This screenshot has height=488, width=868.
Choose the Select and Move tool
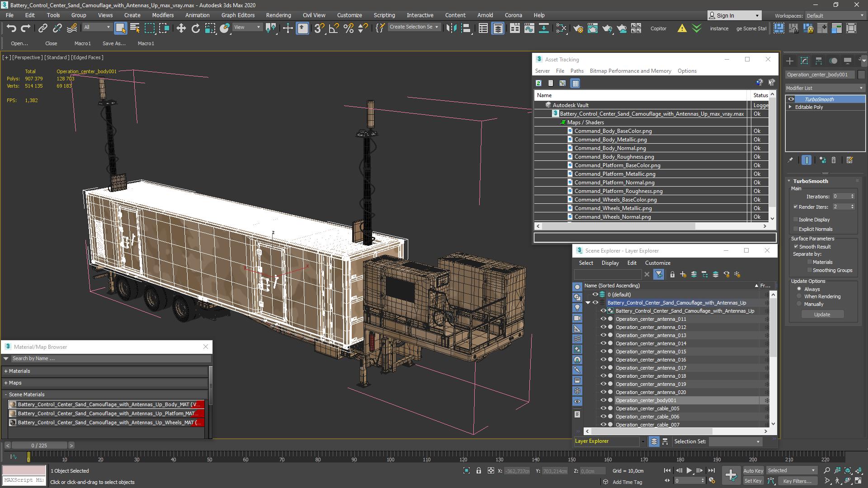[x=181, y=28]
